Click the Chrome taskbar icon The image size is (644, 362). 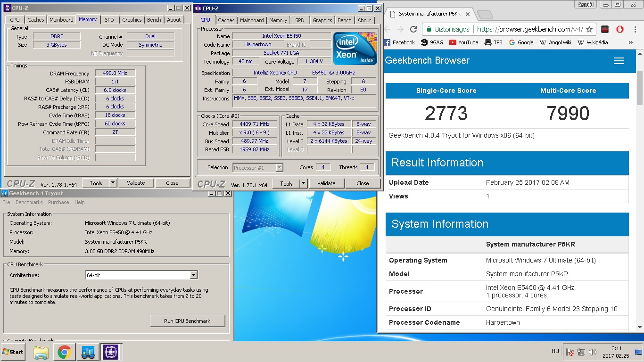point(65,352)
